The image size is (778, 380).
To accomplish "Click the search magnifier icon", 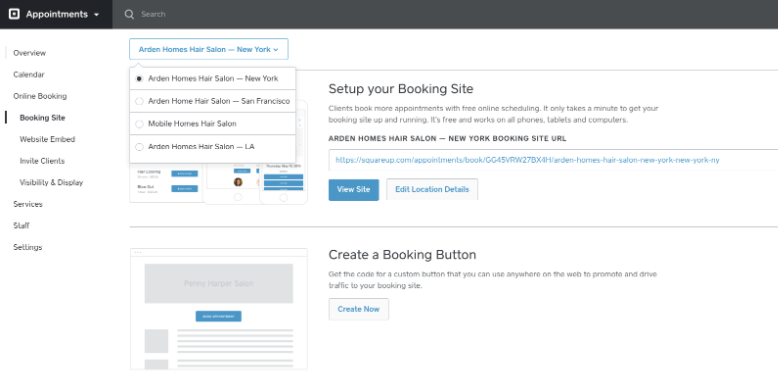I will click(130, 14).
